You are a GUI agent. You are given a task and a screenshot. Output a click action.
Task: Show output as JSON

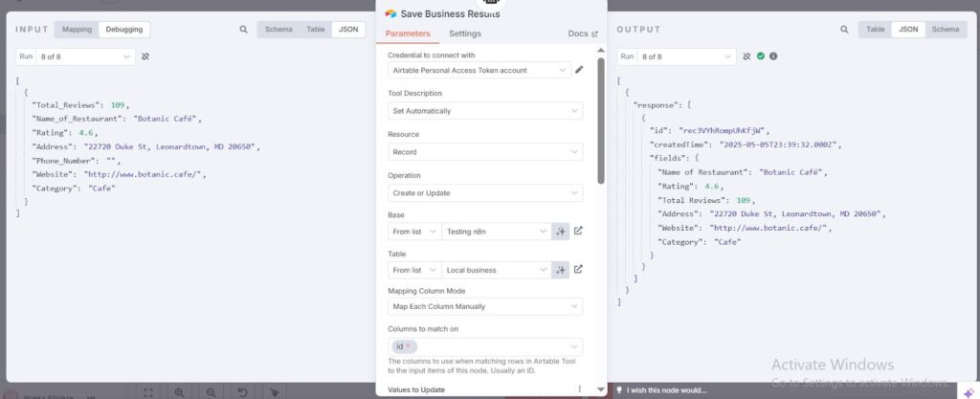908,30
